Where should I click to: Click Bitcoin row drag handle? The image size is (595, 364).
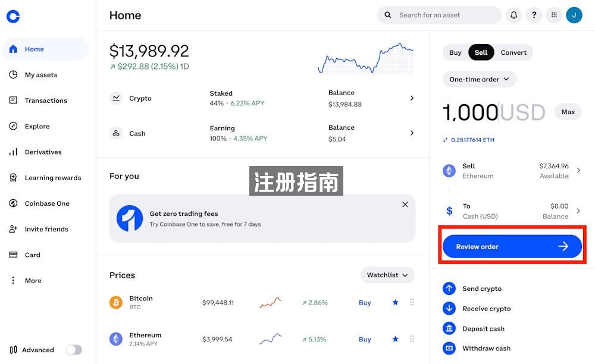(x=412, y=302)
